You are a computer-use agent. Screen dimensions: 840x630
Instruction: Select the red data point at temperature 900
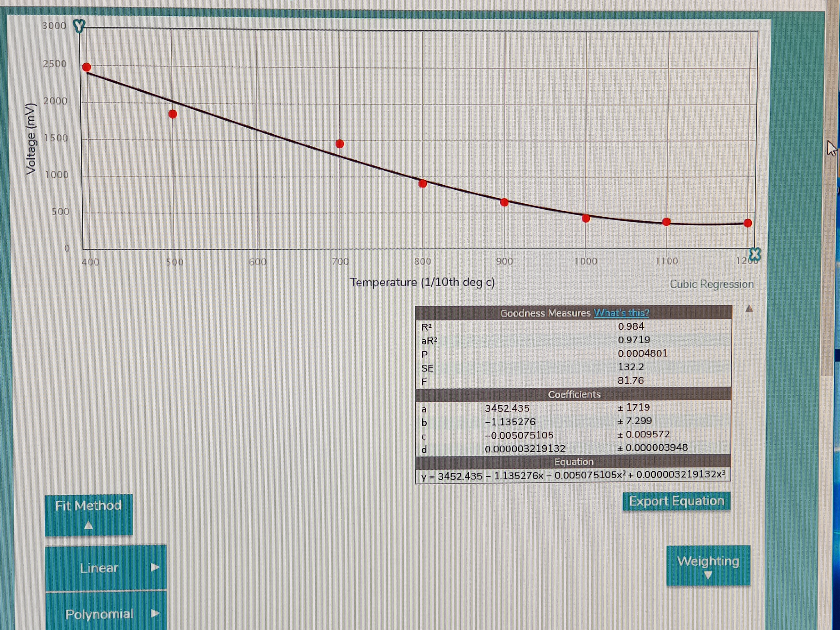click(504, 202)
